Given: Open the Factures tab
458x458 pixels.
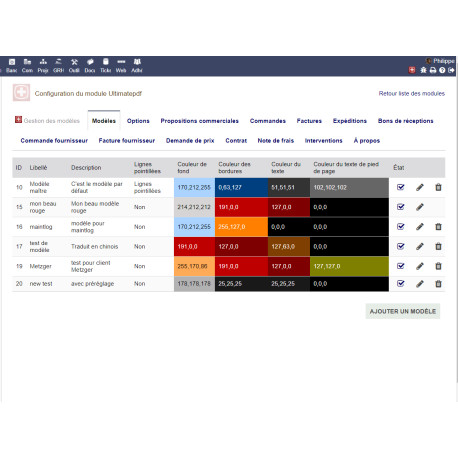Looking at the screenshot, I should tap(309, 121).
